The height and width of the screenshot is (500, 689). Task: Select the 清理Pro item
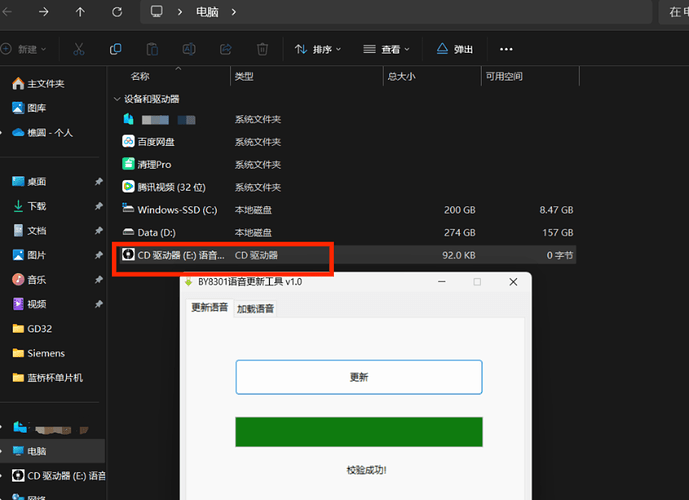pyautogui.click(x=154, y=164)
